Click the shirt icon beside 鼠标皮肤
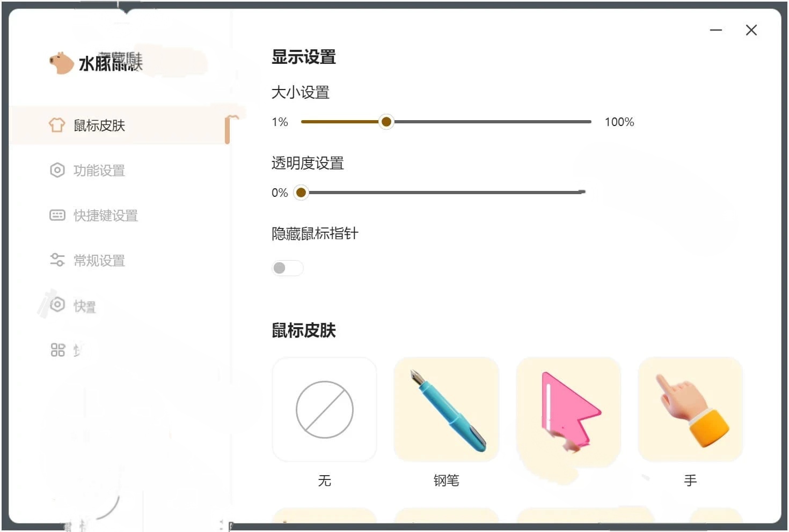Screen dimensions: 789x532 pos(57,125)
